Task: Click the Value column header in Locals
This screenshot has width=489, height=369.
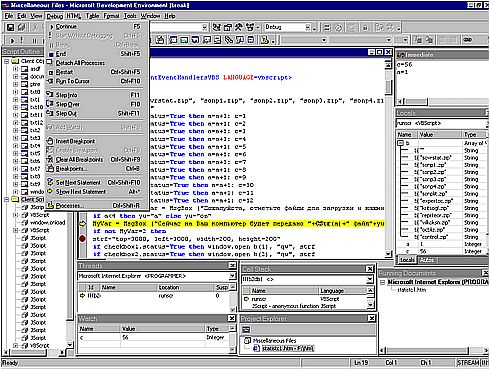Action: 439,135
